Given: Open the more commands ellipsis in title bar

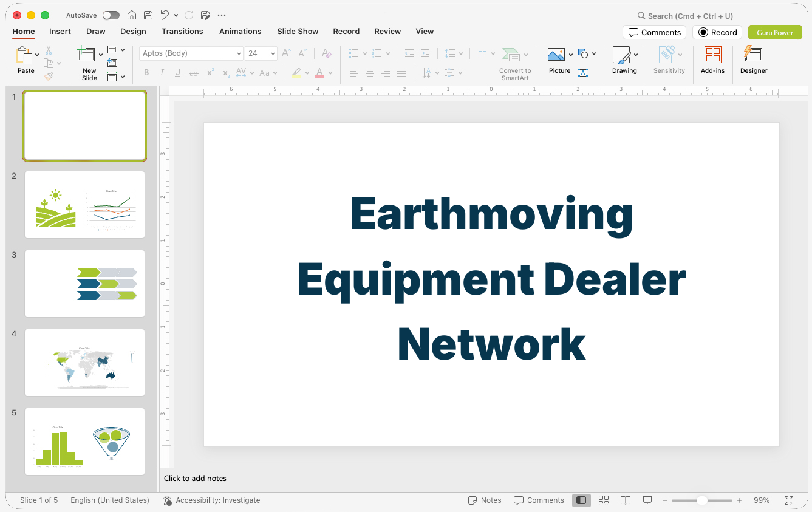Looking at the screenshot, I should point(222,15).
